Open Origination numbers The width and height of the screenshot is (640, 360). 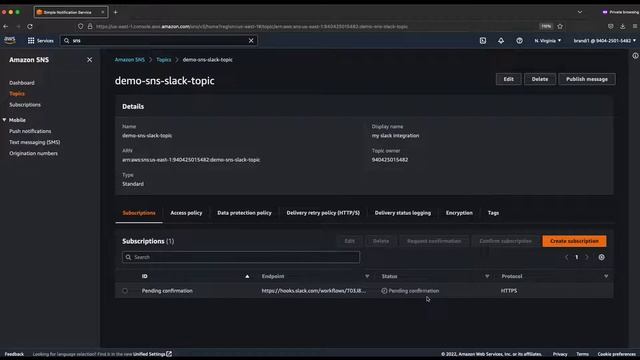(x=33, y=153)
